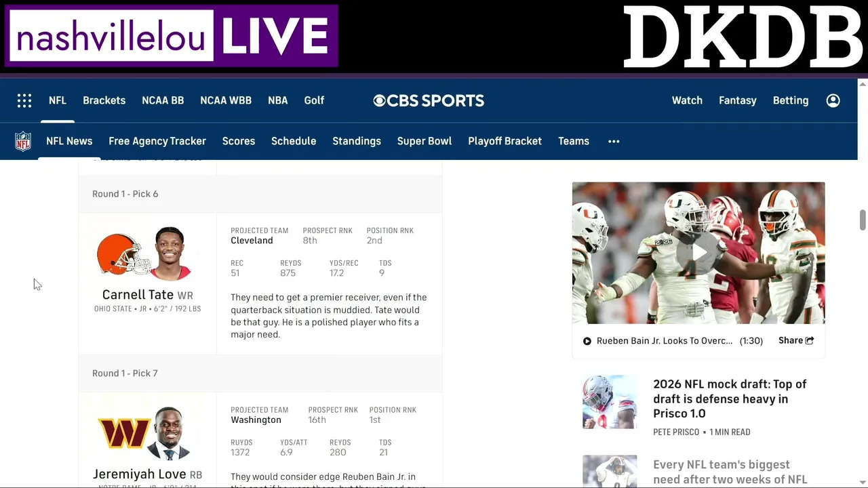The height and width of the screenshot is (488, 868).
Task: Open the Teams tab
Action: pyautogui.click(x=574, y=141)
